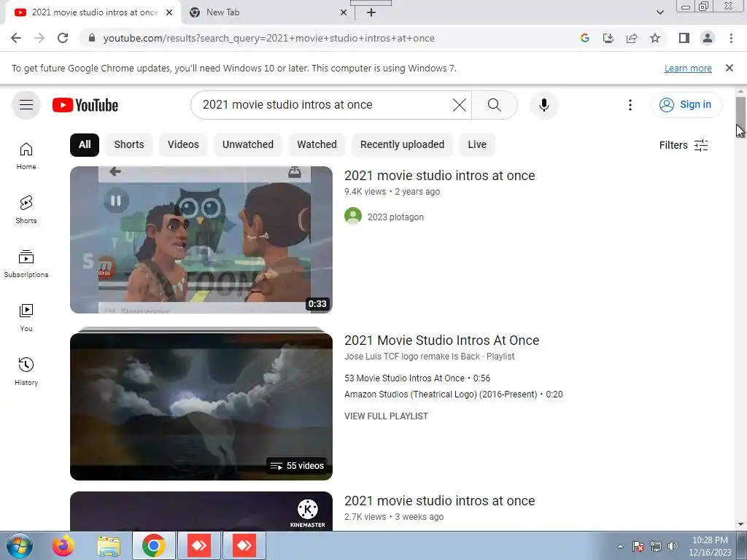
Task: Dismiss the Chrome update notification bar
Action: [x=729, y=68]
